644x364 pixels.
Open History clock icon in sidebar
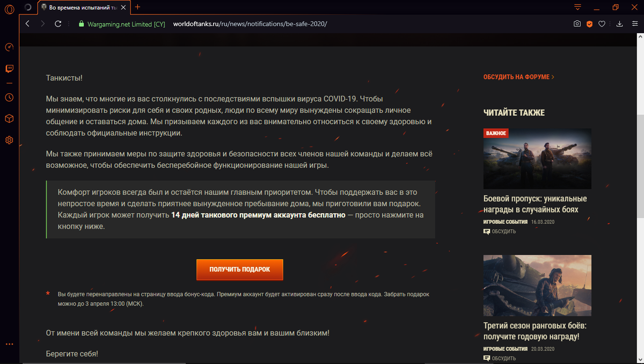tap(9, 97)
